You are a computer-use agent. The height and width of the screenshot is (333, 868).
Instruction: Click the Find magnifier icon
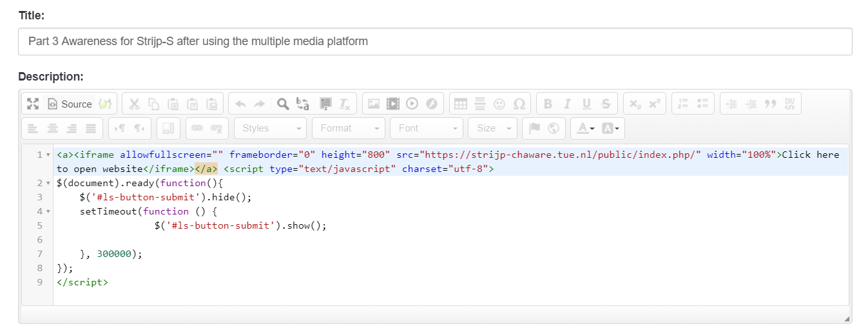pyautogui.click(x=282, y=104)
